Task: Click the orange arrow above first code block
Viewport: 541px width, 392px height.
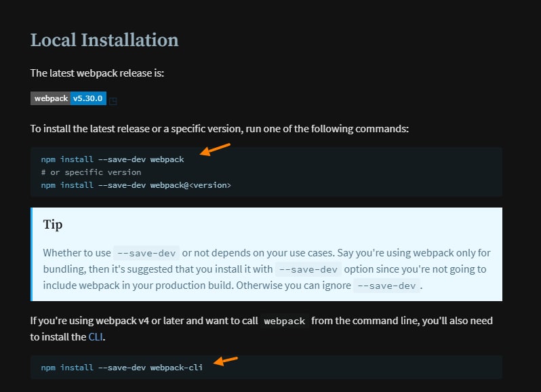Action: (215, 149)
